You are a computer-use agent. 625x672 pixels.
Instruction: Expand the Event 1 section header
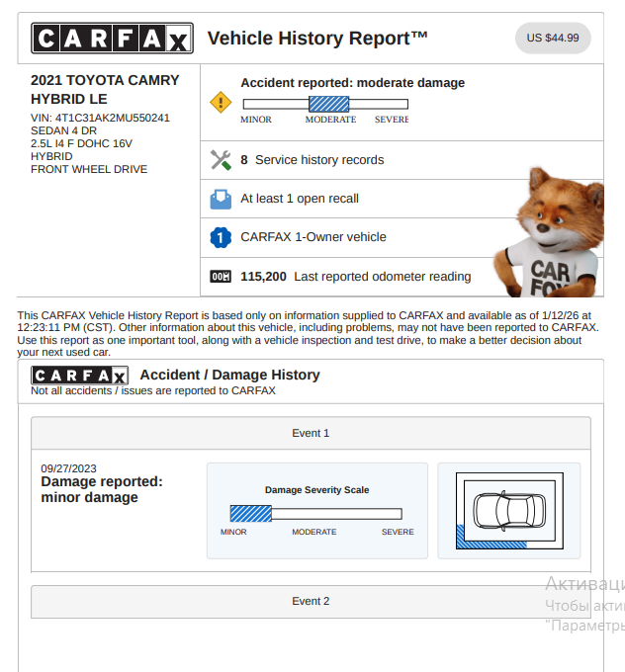311,433
